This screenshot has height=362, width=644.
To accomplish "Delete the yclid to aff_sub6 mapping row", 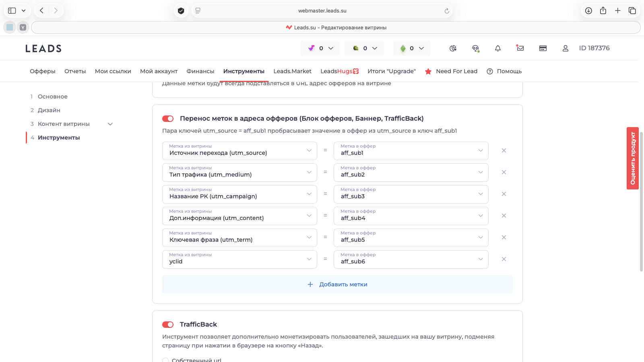I will click(504, 259).
